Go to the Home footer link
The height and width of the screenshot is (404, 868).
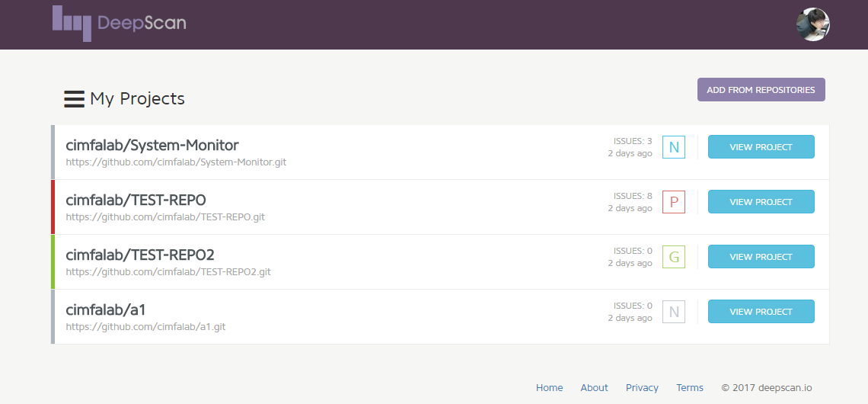click(x=549, y=388)
